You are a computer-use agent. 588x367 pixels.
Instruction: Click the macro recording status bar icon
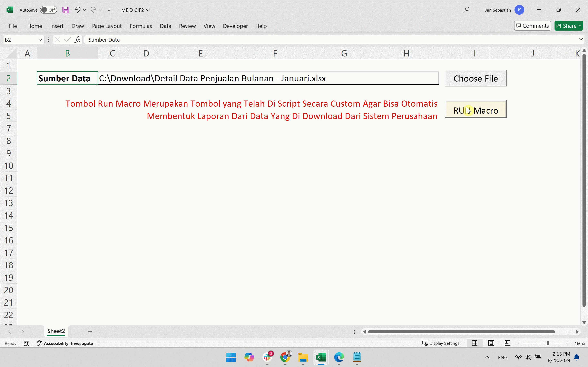[x=27, y=343]
